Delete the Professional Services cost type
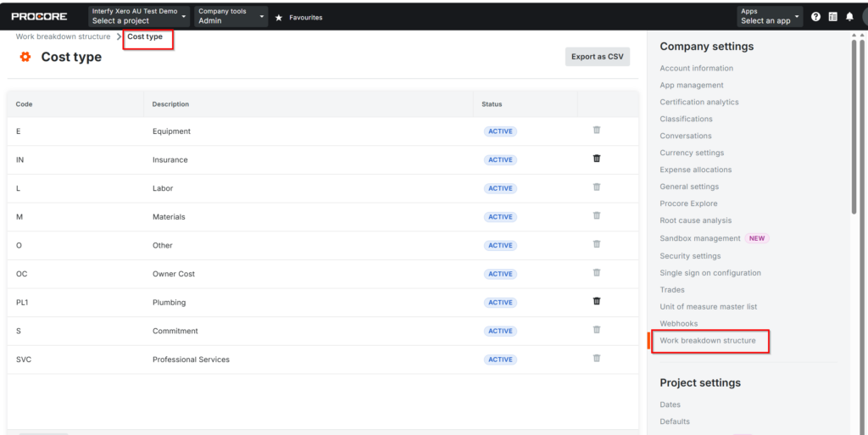The image size is (868, 435). click(x=597, y=358)
